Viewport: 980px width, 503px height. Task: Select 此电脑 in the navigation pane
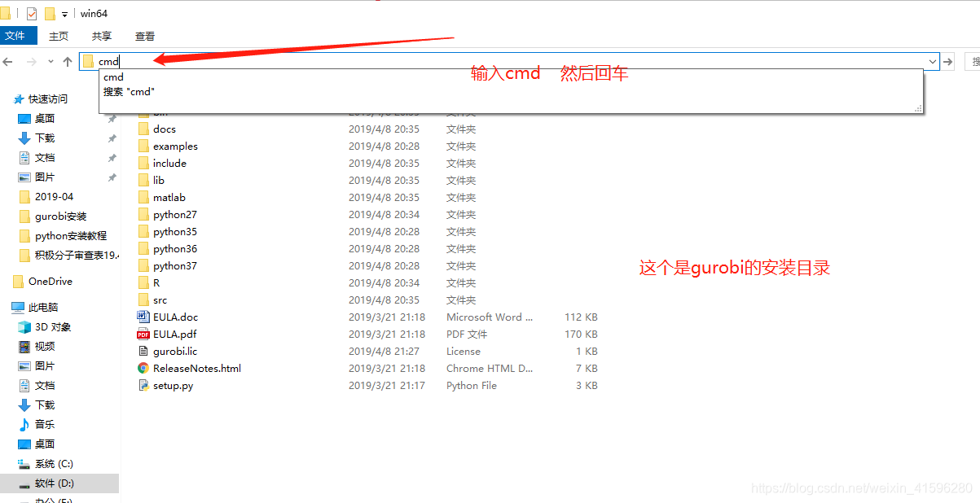click(43, 308)
